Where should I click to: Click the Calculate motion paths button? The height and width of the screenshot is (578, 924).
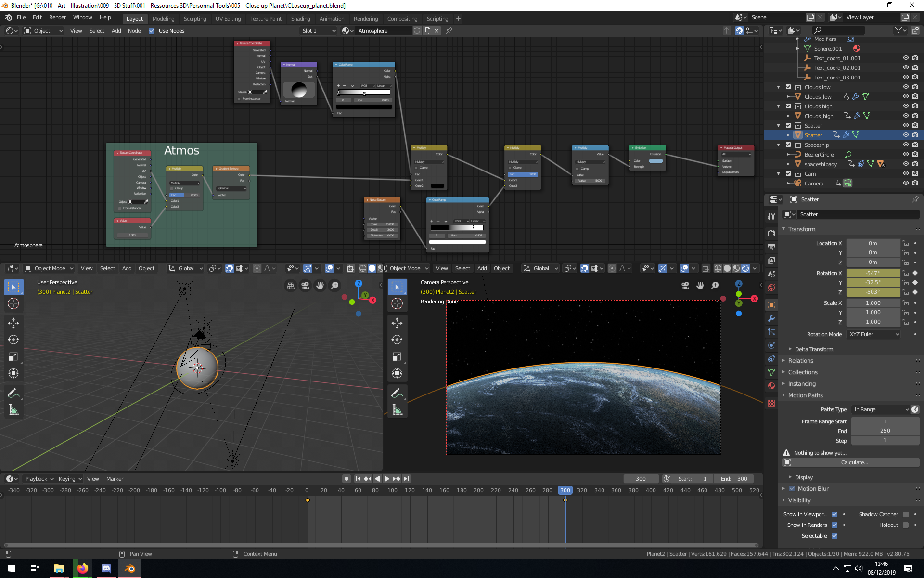[854, 462]
